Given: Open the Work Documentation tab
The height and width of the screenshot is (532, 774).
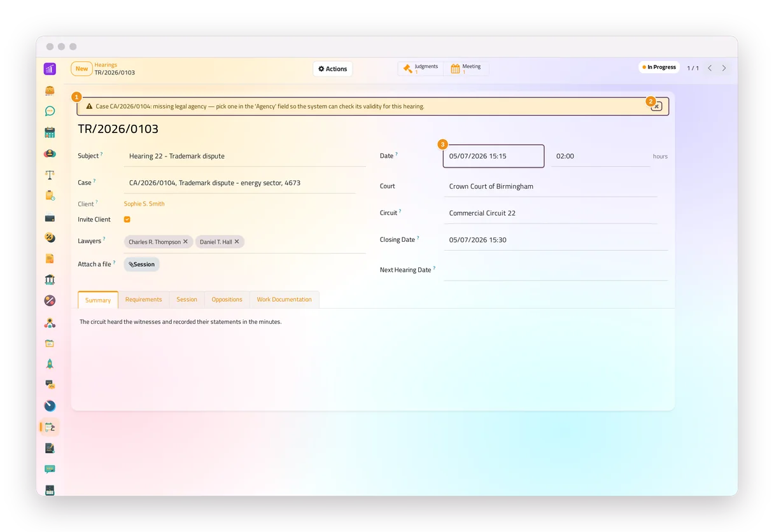Looking at the screenshot, I should click(x=284, y=300).
